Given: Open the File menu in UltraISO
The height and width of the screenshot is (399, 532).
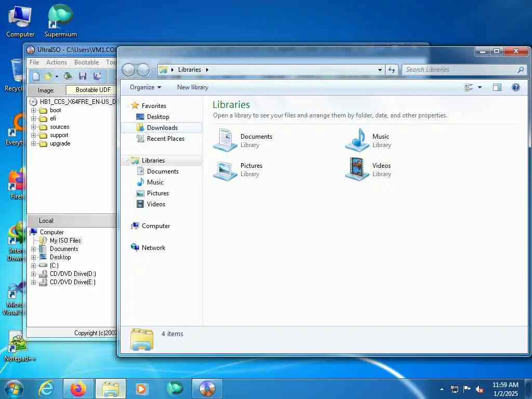Looking at the screenshot, I should pyautogui.click(x=34, y=62).
